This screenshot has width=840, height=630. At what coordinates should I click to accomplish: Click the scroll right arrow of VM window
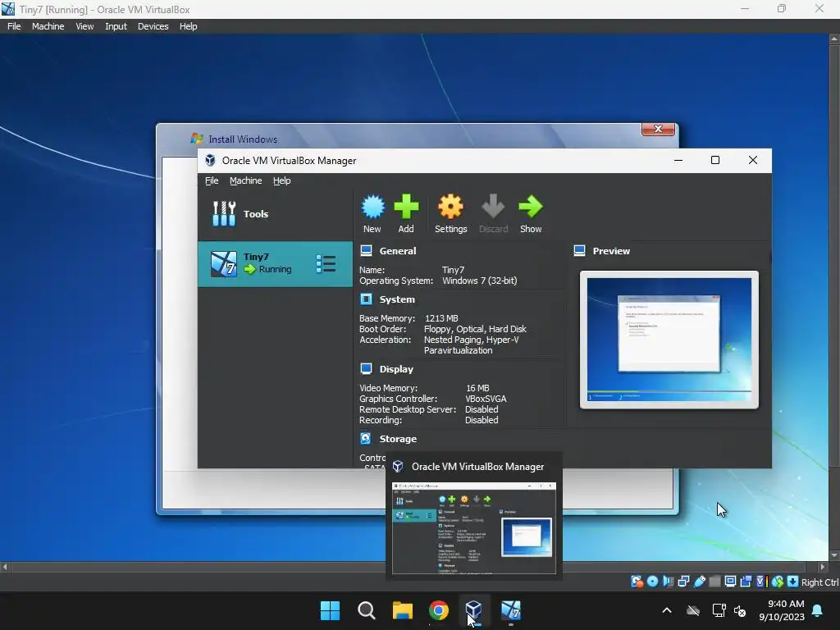point(823,567)
